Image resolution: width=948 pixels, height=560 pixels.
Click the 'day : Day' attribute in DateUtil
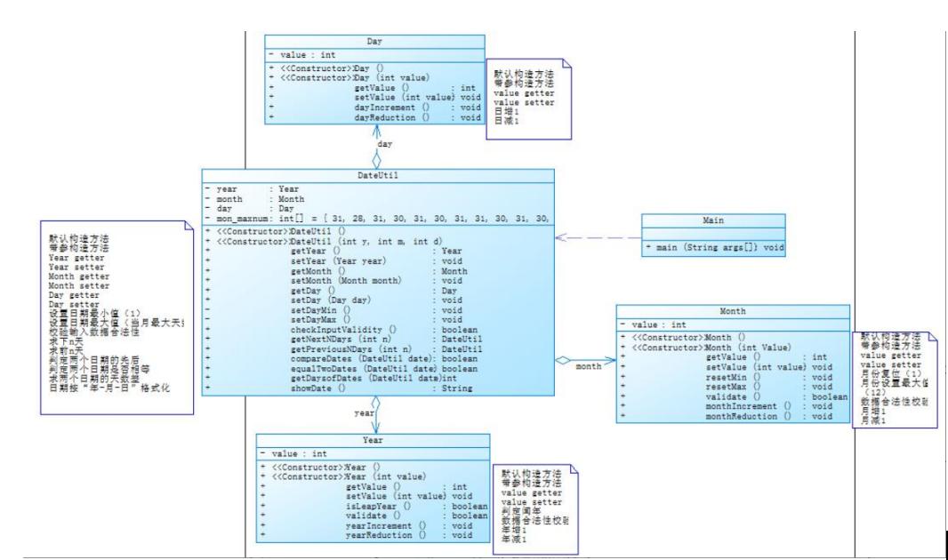250,208
